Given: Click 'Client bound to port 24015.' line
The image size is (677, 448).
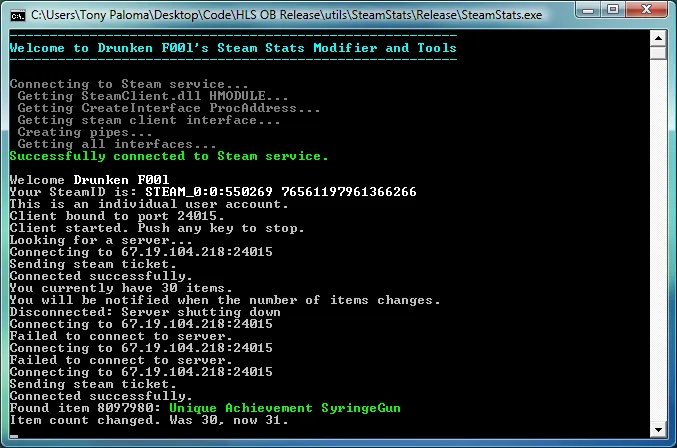Looking at the screenshot, I should [117, 216].
